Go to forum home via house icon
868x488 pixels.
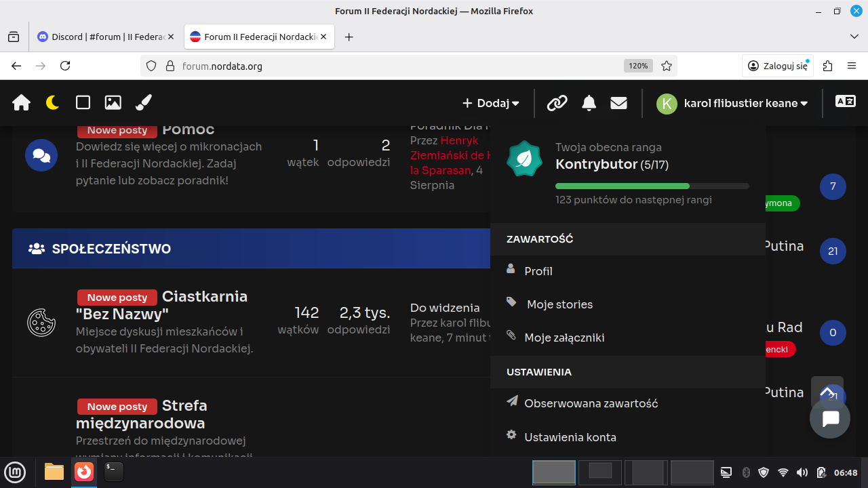pos(21,103)
